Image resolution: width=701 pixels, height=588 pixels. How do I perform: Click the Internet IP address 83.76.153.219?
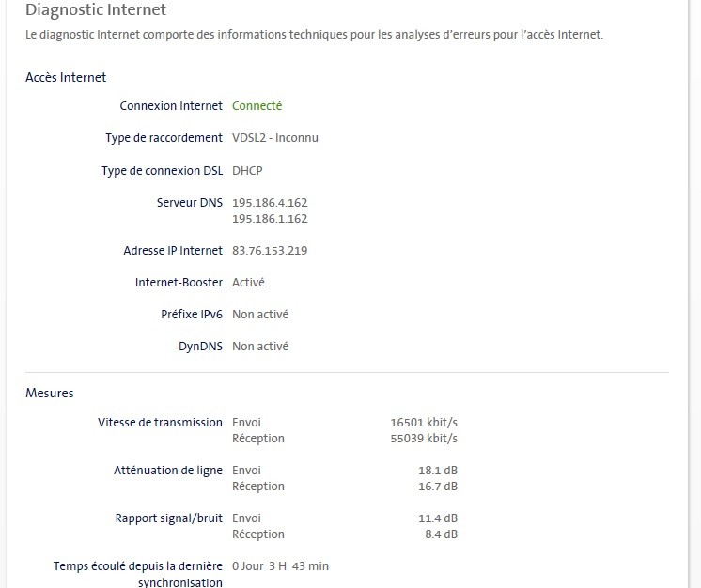(270, 251)
